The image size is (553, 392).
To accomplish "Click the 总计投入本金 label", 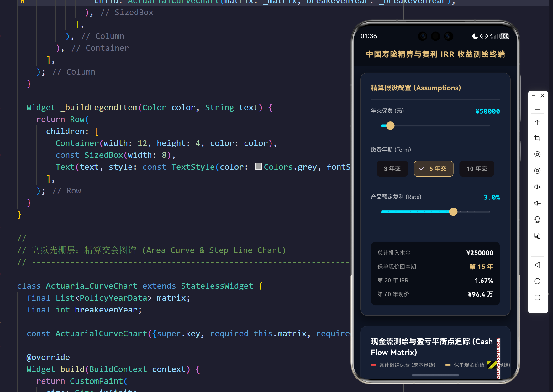I will tap(394, 253).
